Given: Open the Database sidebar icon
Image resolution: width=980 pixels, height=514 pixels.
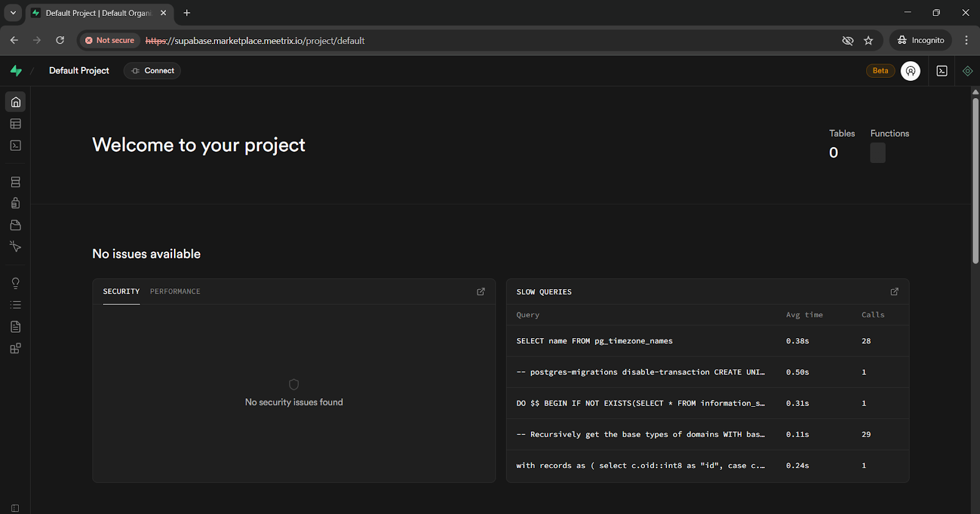Looking at the screenshot, I should (x=16, y=182).
